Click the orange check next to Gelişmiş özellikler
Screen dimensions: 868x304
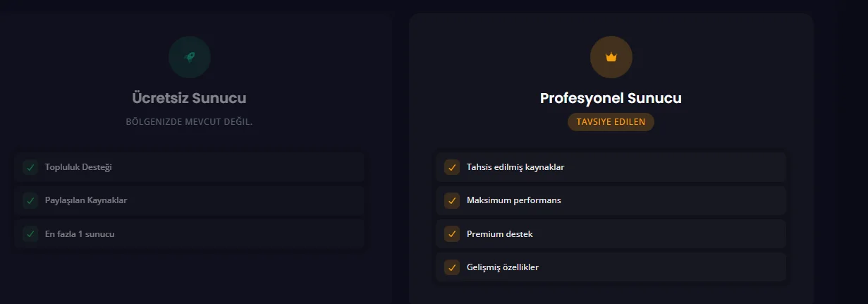(452, 267)
